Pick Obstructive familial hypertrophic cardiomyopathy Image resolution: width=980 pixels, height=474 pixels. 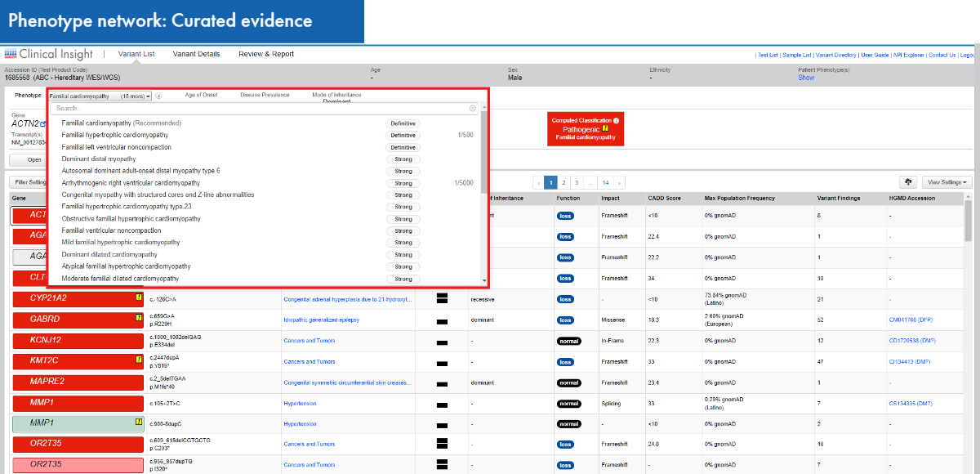131,219
